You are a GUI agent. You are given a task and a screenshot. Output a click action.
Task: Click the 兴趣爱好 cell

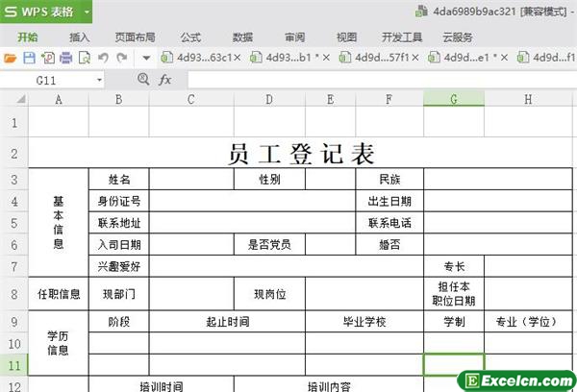[x=119, y=266]
